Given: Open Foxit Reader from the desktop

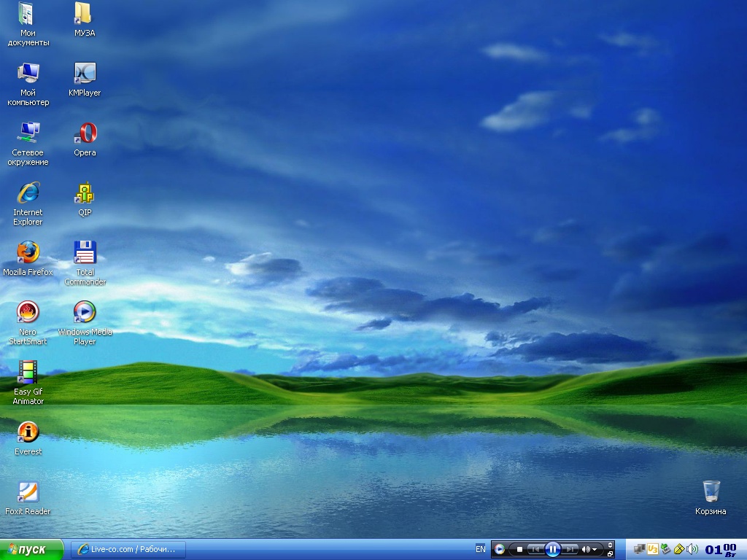Looking at the screenshot, I should 28,492.
